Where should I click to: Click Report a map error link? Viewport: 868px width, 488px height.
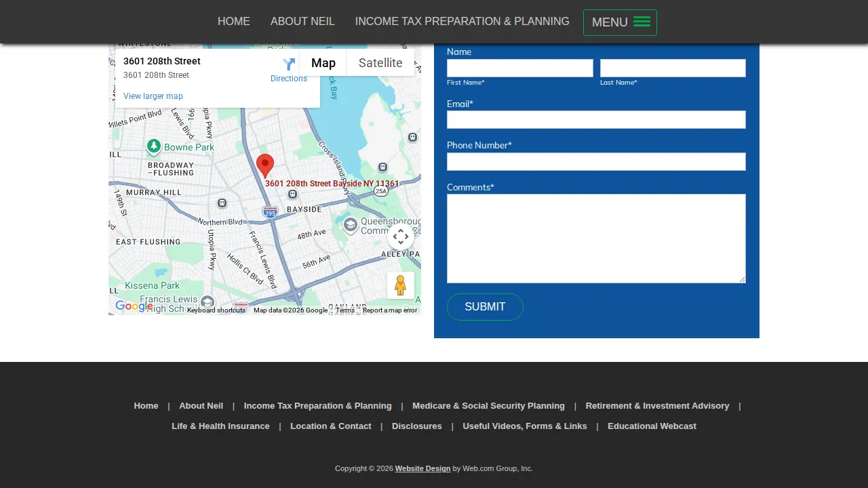(x=390, y=310)
